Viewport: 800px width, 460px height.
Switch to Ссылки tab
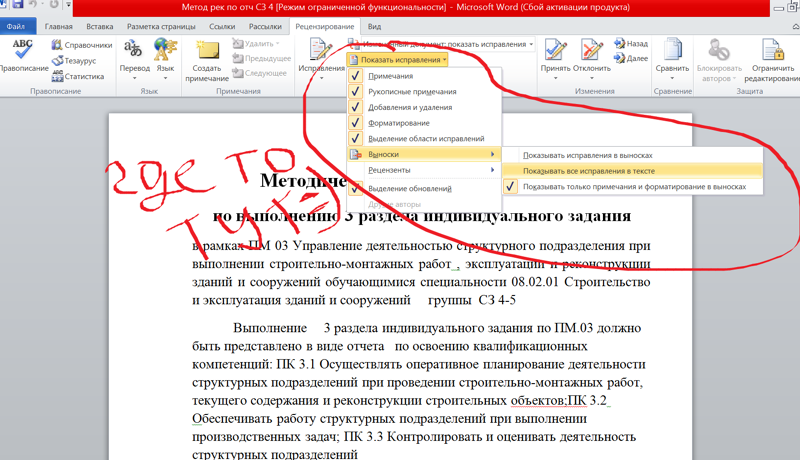pos(222,27)
